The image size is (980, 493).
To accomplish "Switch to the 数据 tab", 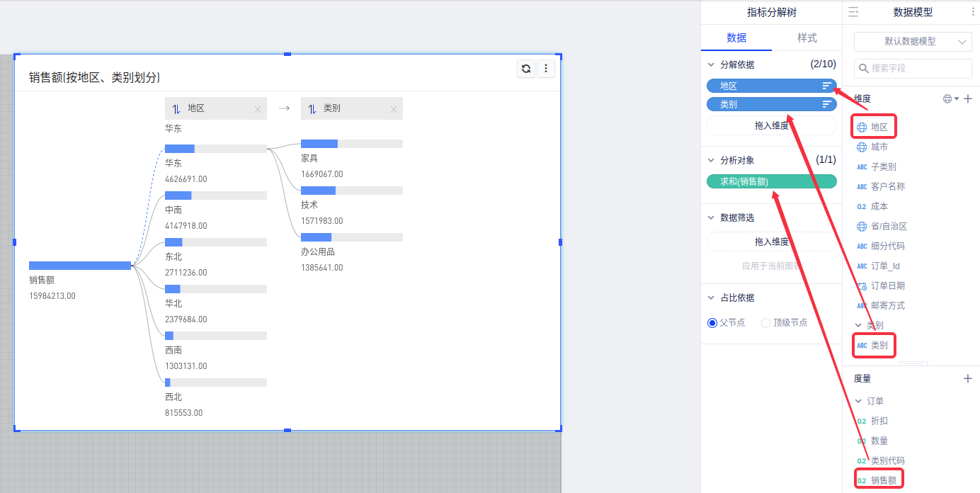I will point(736,38).
